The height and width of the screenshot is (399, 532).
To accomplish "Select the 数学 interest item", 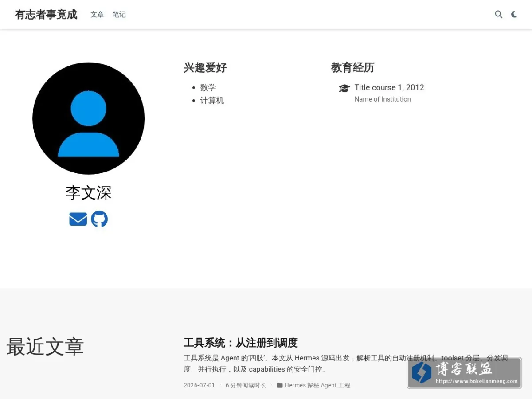I will 208,88.
